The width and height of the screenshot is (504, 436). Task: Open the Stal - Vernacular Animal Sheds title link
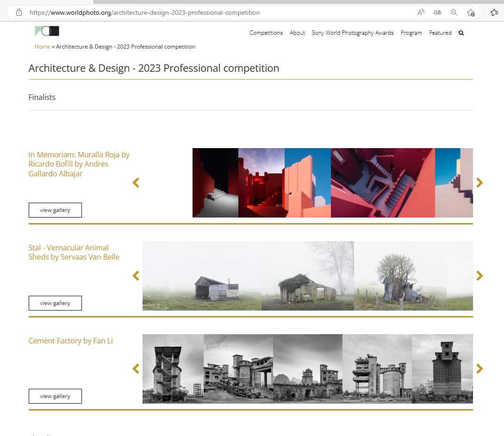click(74, 252)
